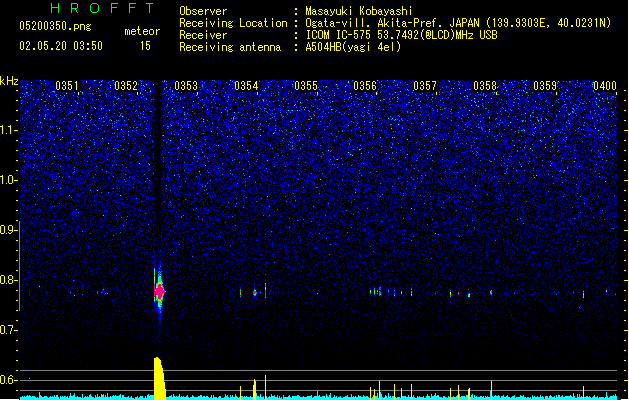
Task: Click the 1.1 frequency axis label
Action: (x=9, y=130)
